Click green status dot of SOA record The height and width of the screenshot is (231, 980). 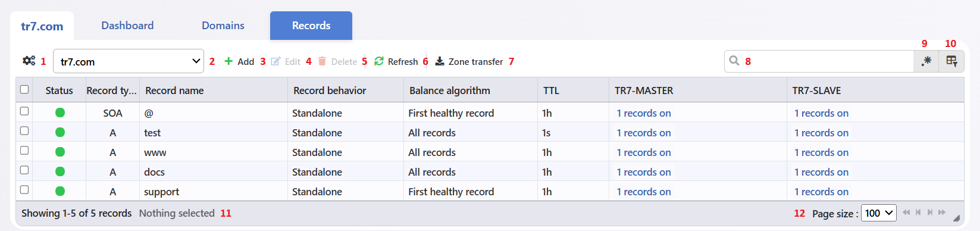coord(60,113)
